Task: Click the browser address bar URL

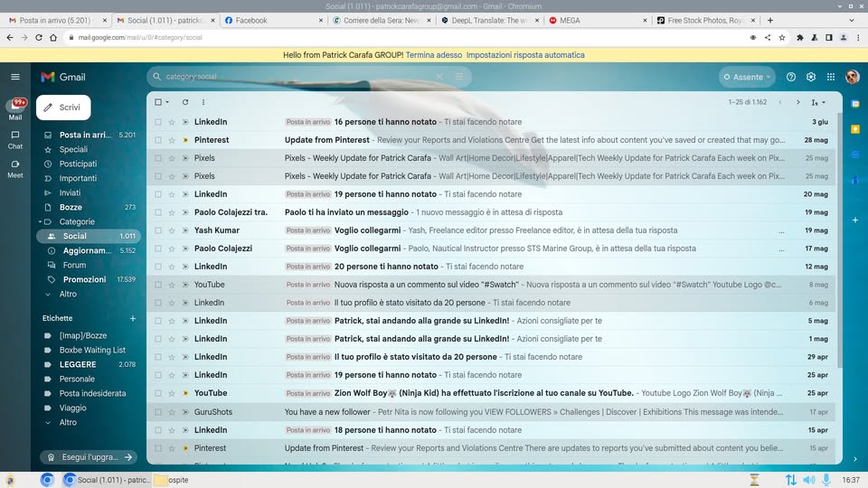Action: coord(140,38)
